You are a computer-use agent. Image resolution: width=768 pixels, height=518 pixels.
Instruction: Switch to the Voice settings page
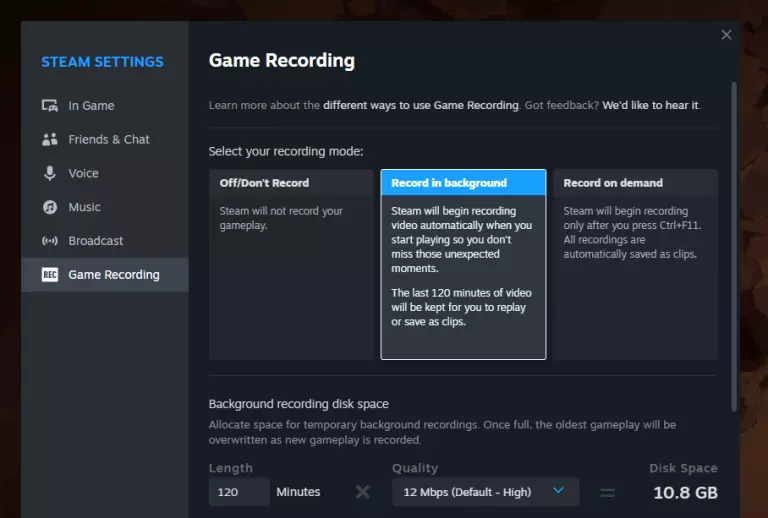[x=105, y=173]
